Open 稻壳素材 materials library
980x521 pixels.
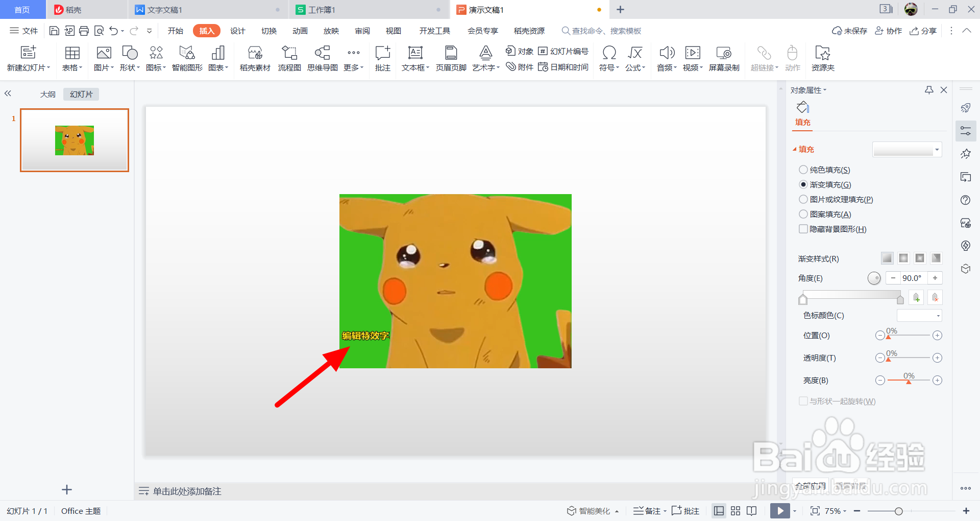255,58
